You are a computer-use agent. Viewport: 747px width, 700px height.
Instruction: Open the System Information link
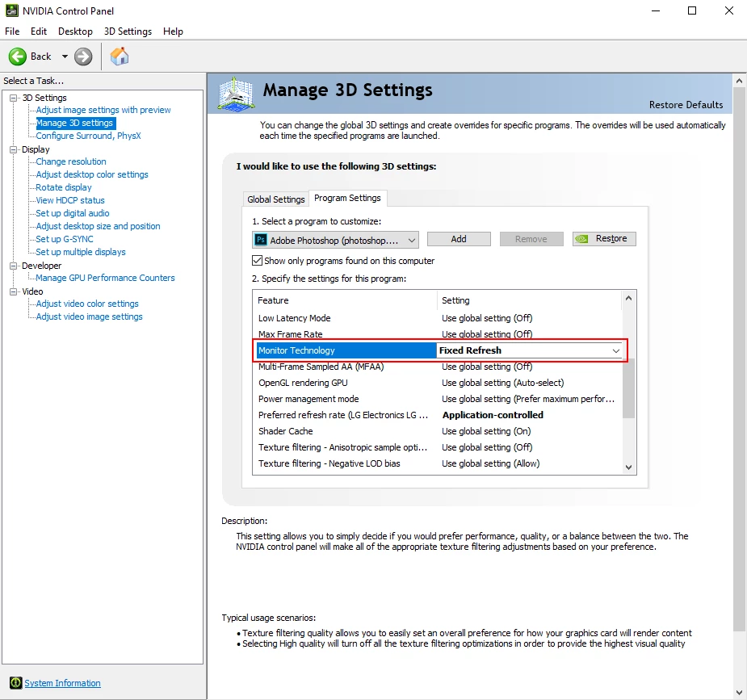coord(62,683)
